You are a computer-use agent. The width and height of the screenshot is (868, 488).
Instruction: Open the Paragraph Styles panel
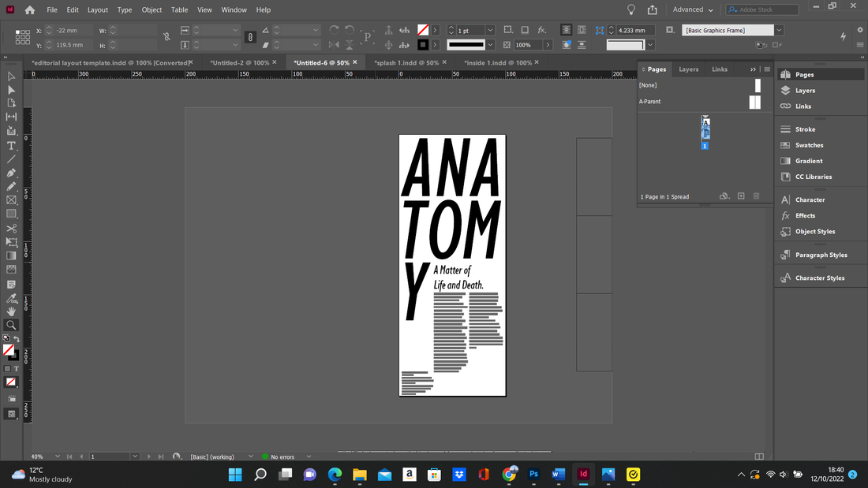coord(820,255)
